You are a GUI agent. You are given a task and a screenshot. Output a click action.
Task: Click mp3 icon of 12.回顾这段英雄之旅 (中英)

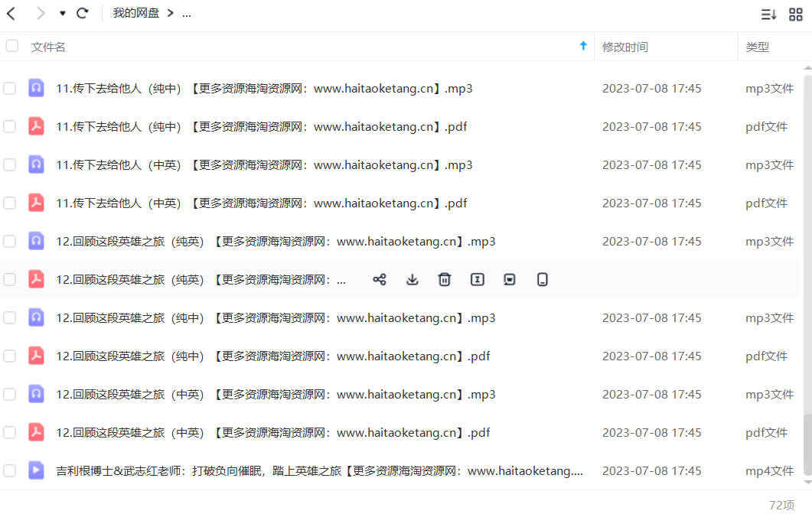click(36, 394)
